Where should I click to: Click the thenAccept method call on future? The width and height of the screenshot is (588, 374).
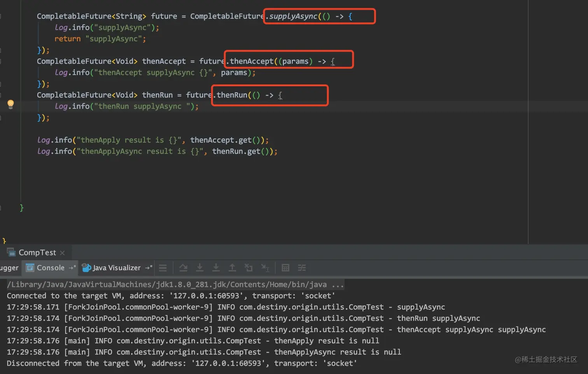tap(251, 61)
